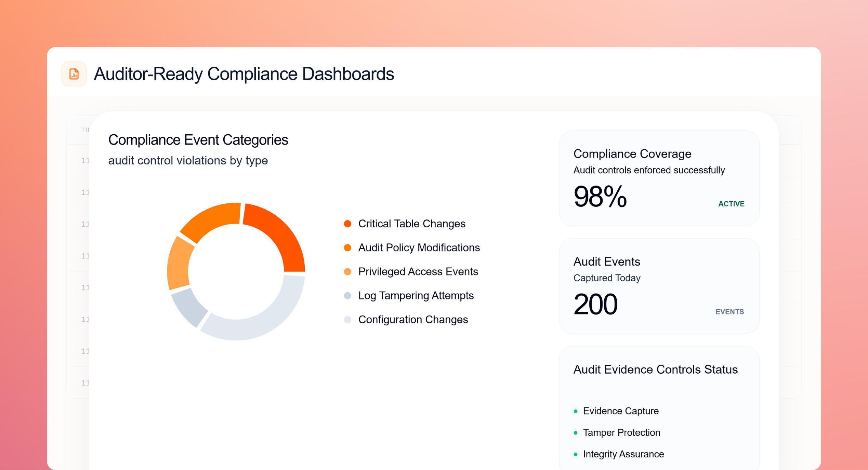Select the Critical Table Changes legend dot

[x=347, y=224]
